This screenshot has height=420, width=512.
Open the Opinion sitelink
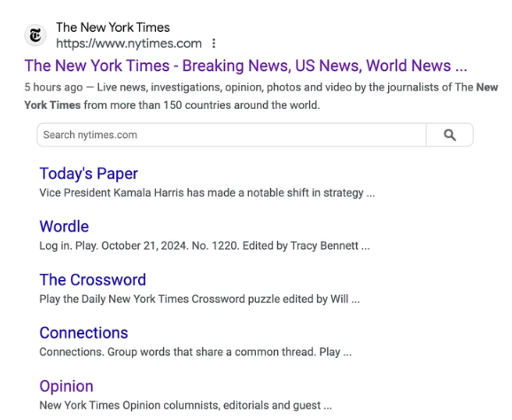click(66, 386)
